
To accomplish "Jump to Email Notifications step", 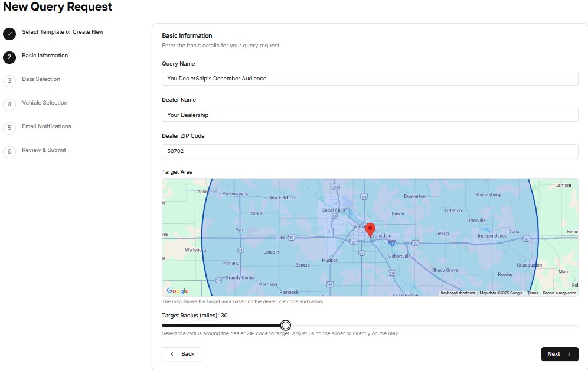I will (47, 126).
